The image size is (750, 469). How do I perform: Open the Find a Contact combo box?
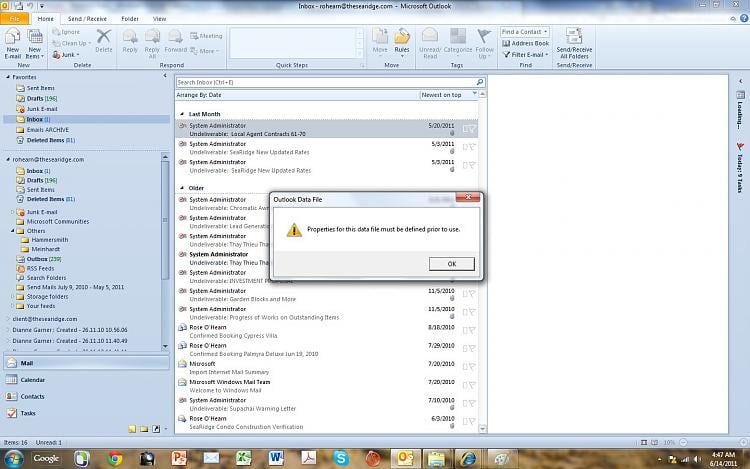tap(525, 32)
